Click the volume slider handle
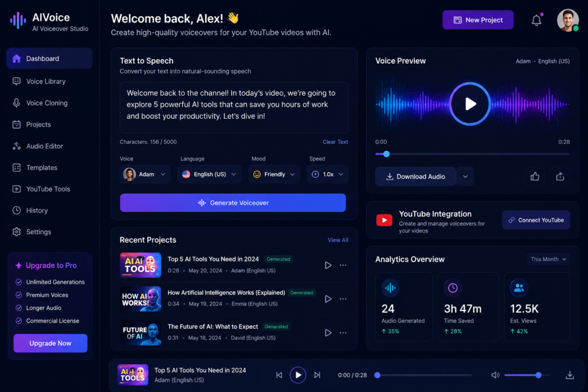The width and height of the screenshot is (588, 392). [539, 375]
